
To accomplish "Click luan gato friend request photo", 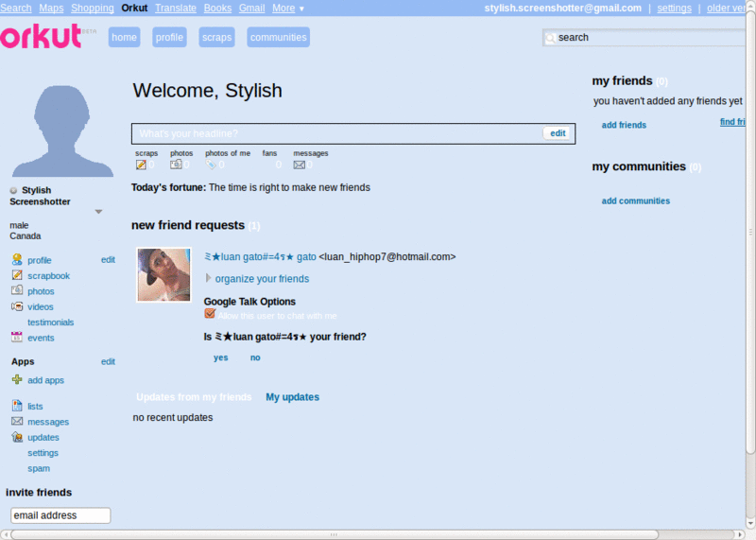I will tap(163, 274).
